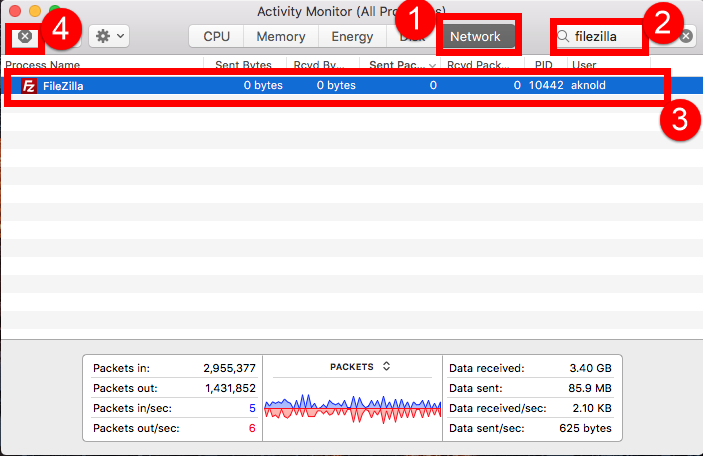703x456 pixels.
Task: Minimize the Activity Monitor window
Action: [x=32, y=10]
